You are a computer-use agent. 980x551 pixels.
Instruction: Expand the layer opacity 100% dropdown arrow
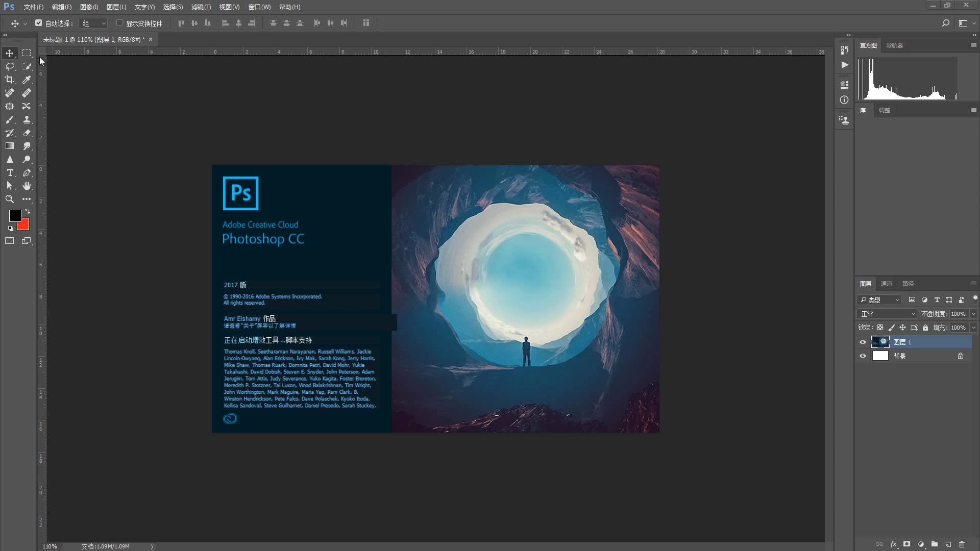tap(973, 314)
